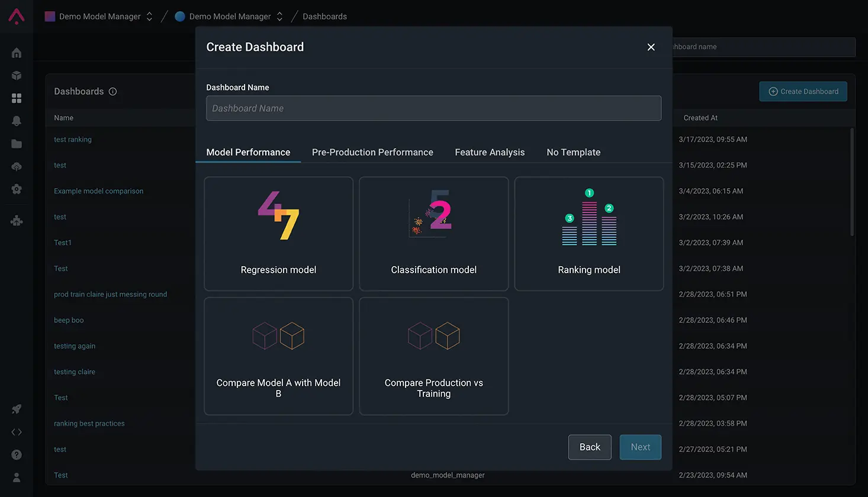Viewport: 868px width, 497px height.
Task: Click the dashboard name search field
Action: (x=764, y=47)
